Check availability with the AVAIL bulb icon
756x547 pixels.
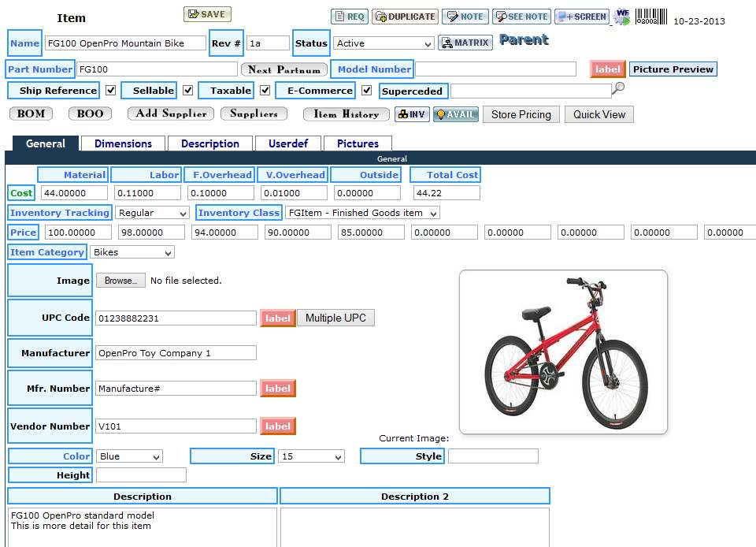click(x=455, y=114)
